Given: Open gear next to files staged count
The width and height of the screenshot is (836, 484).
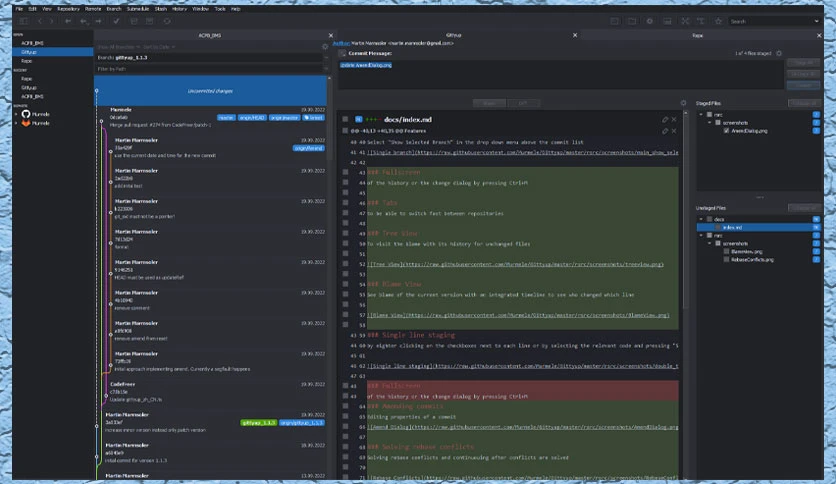Looking at the screenshot, I should click(779, 53).
